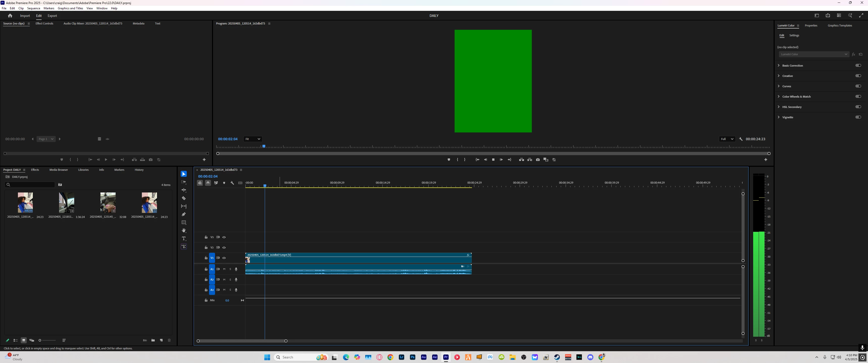Toggle V1 track output eye
Viewport: 868px width, 363px height.
click(224, 258)
